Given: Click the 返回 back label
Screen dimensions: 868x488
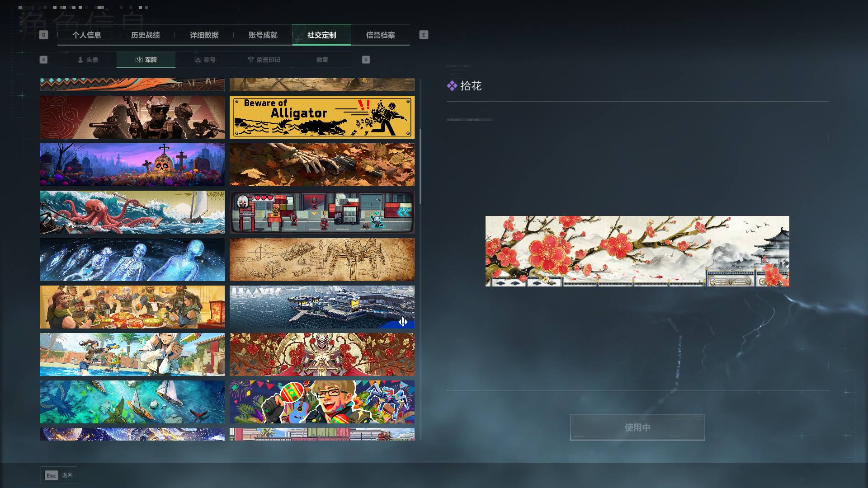Looking at the screenshot, I should pyautogui.click(x=67, y=475).
